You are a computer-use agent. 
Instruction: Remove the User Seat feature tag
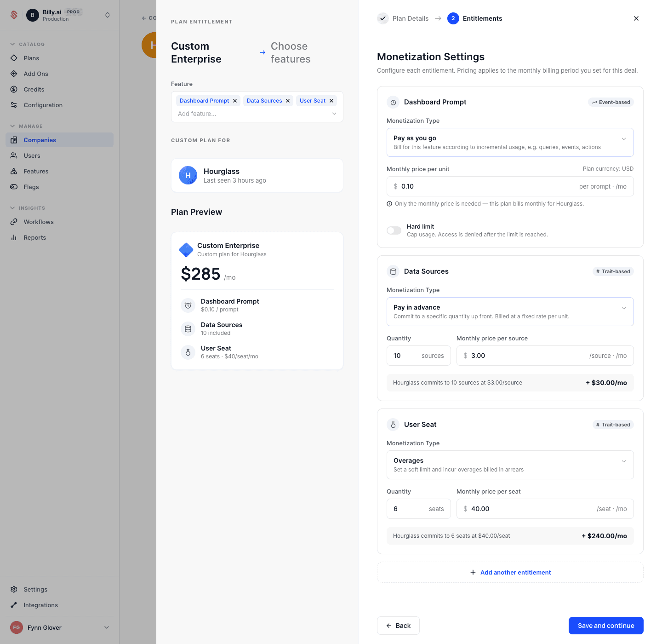(331, 101)
